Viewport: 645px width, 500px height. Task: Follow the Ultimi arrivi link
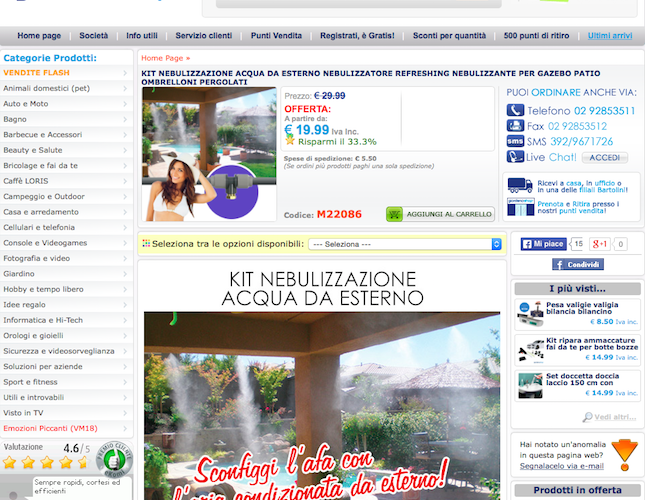[x=610, y=36]
